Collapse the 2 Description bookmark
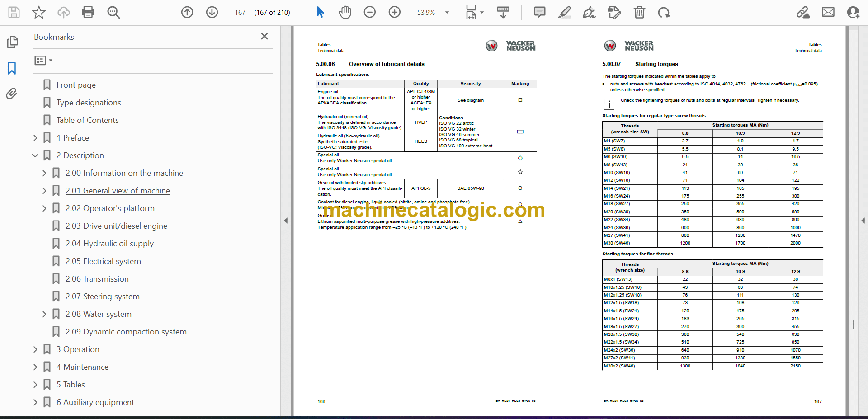Screen dimensions: 868x419 click(35, 155)
